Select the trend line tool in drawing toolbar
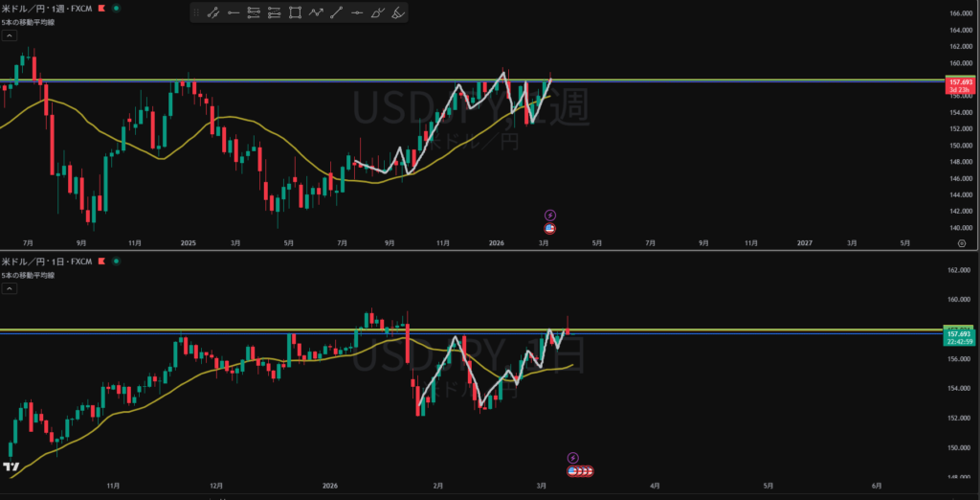This screenshot has height=500, width=980. click(x=212, y=12)
